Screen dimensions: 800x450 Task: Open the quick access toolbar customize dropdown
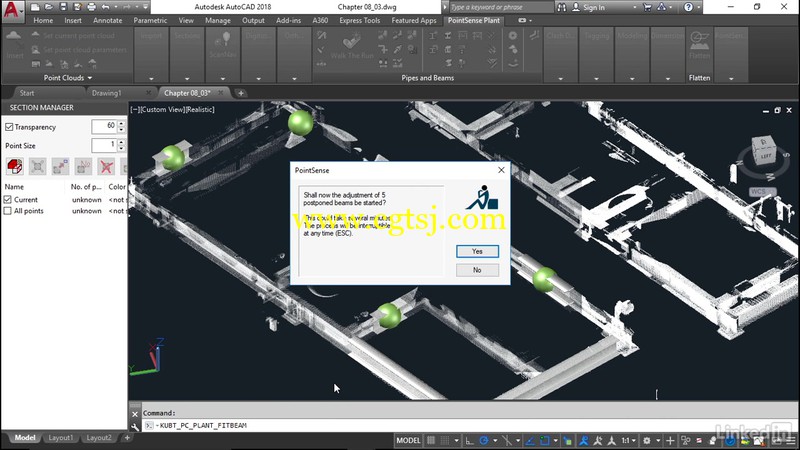coord(145,7)
